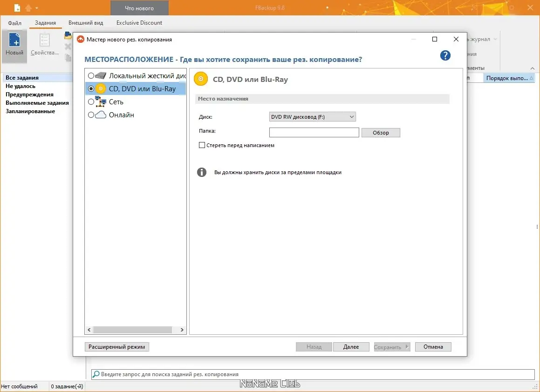
Task: Choose the Сеть destination radio button
Action: (x=91, y=102)
